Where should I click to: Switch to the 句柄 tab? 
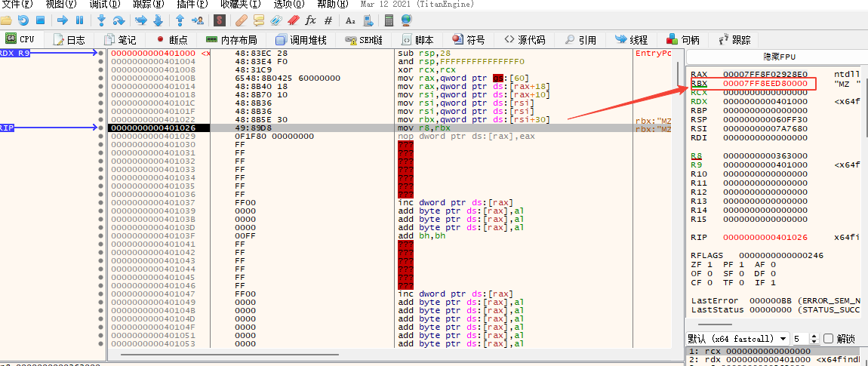click(x=684, y=40)
